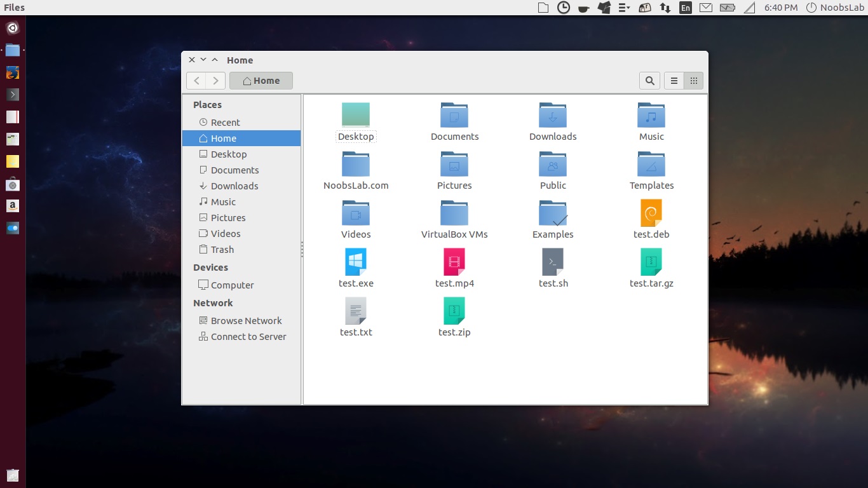This screenshot has height=488, width=868.
Task: Open the search icon in the toolbar
Action: (649, 81)
